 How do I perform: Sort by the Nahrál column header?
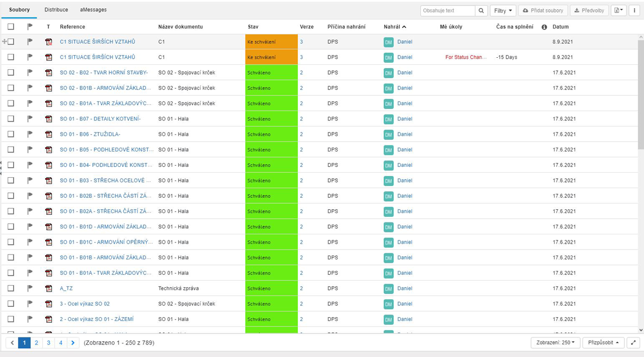click(x=395, y=27)
